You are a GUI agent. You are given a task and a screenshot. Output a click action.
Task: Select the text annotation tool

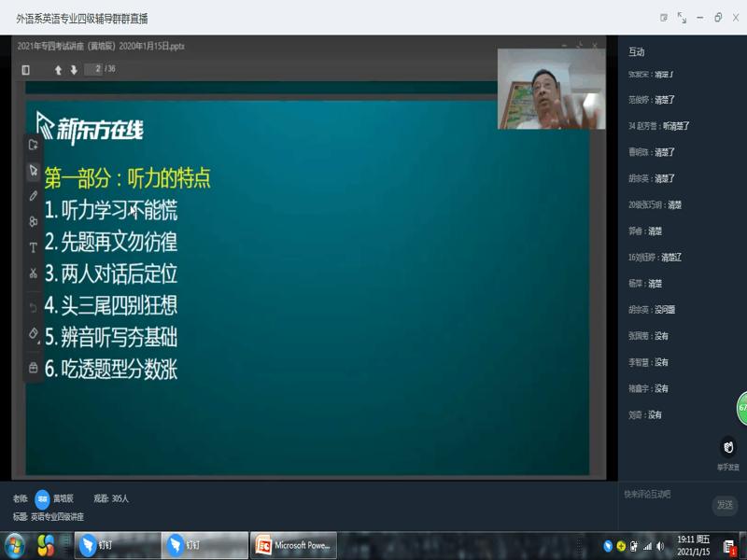tap(34, 247)
